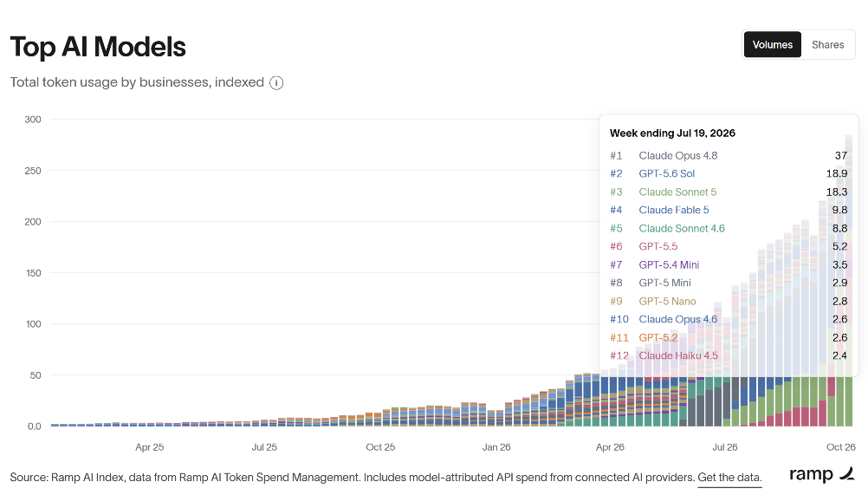Follow the Get the data link

click(729, 478)
